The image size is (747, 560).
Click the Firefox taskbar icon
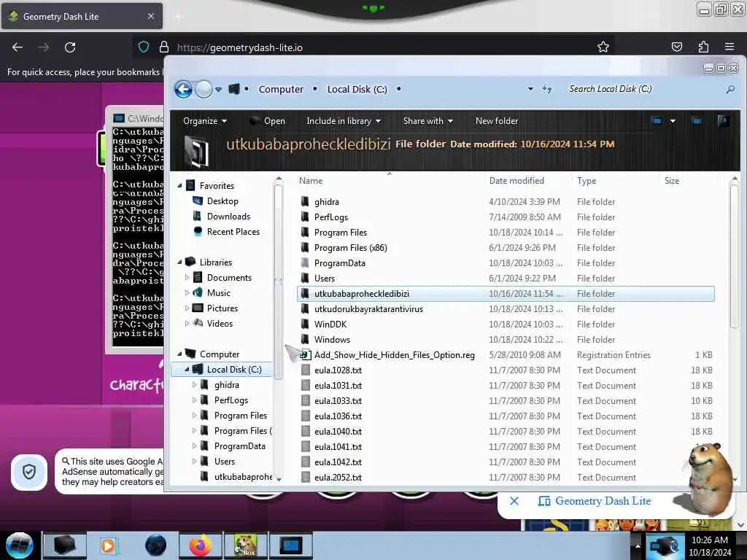201,545
